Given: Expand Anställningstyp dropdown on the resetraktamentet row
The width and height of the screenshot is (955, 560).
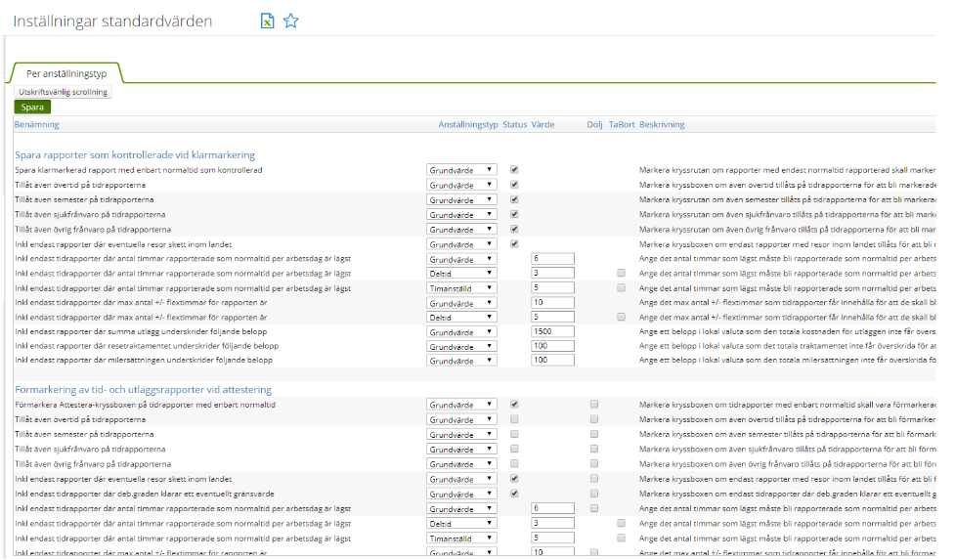Looking at the screenshot, I should [462, 347].
